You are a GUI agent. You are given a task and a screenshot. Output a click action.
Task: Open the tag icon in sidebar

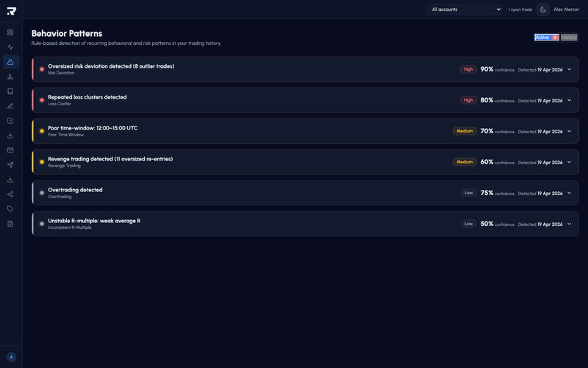tap(10, 209)
